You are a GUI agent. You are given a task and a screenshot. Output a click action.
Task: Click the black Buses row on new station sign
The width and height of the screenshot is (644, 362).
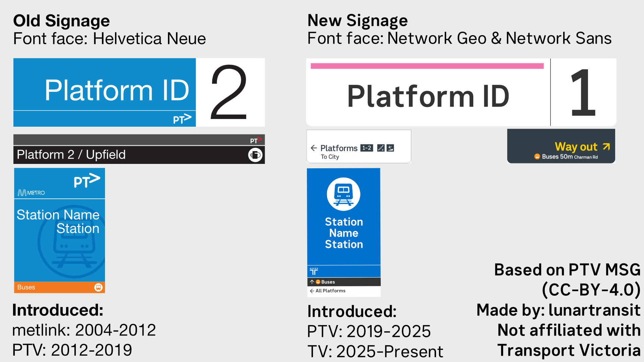pos(344,282)
